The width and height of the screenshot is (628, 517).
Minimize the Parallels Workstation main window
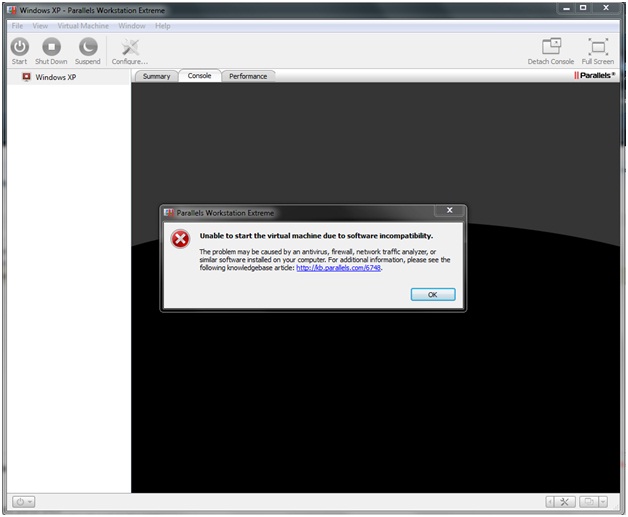(566, 8)
